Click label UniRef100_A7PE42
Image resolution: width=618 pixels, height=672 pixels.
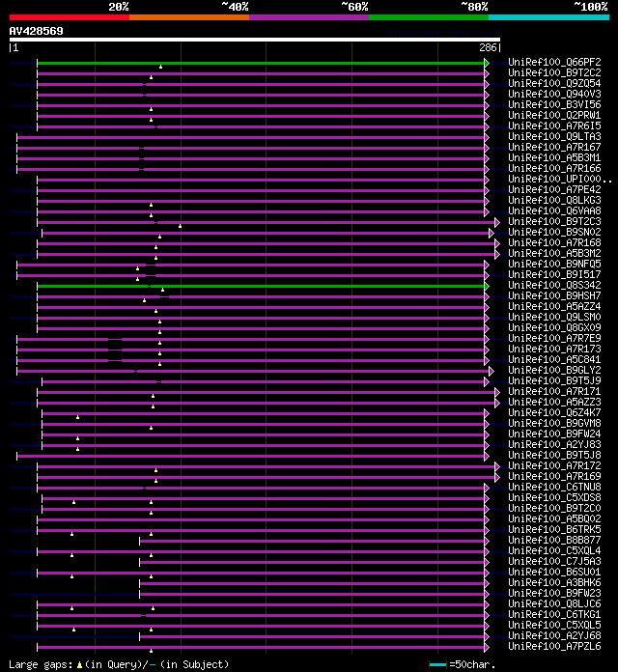(554, 189)
